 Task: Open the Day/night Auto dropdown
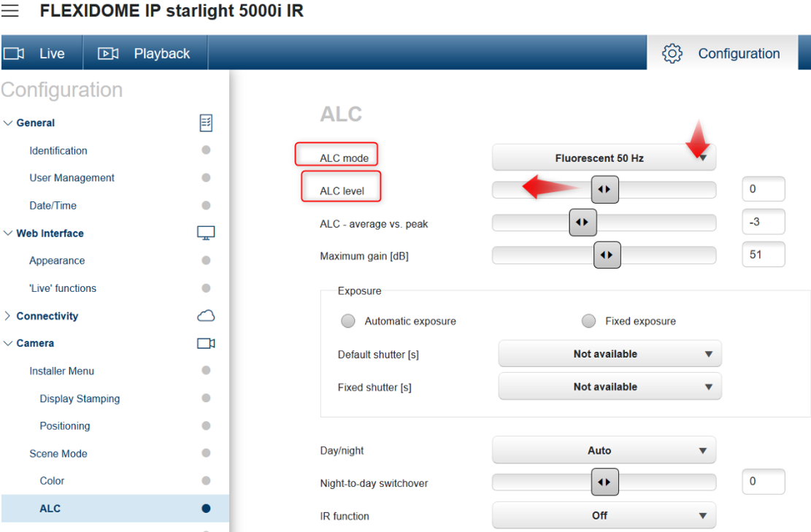[x=604, y=450]
